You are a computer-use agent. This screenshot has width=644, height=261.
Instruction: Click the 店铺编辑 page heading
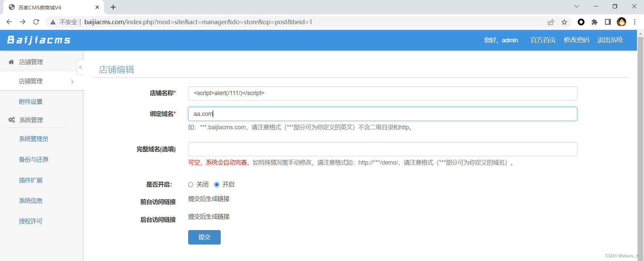click(116, 70)
